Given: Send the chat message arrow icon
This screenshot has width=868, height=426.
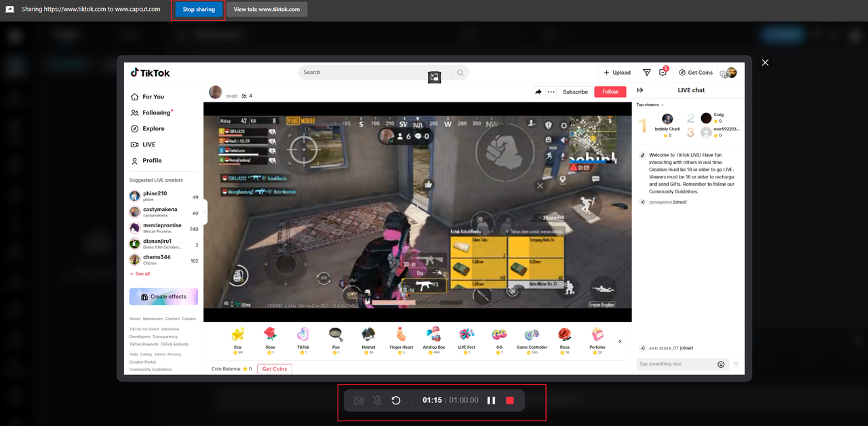Looking at the screenshot, I should [x=736, y=364].
